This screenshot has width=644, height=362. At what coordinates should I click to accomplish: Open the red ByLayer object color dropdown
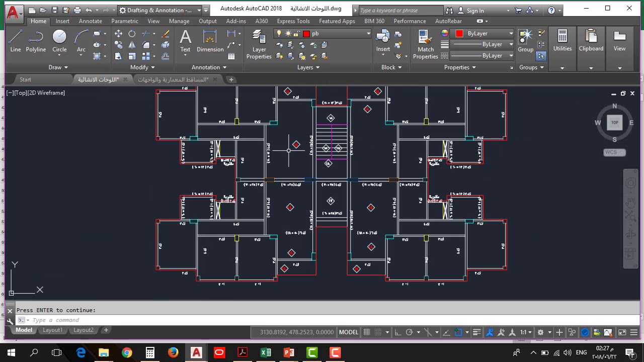click(484, 34)
